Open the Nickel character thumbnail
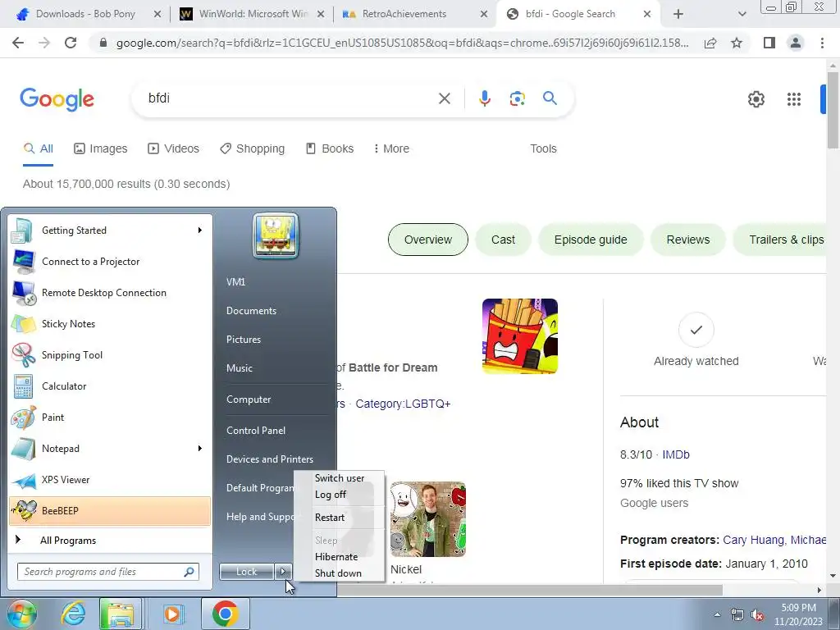840x630 pixels. pos(427,519)
